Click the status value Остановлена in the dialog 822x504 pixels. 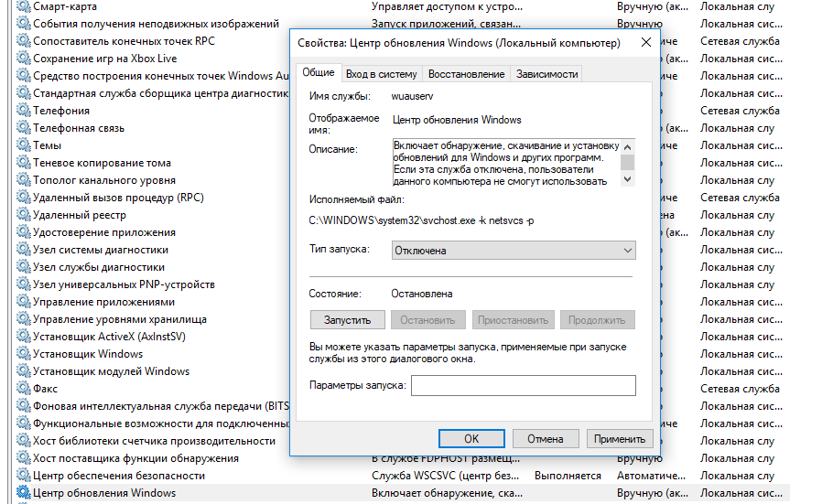(x=421, y=294)
